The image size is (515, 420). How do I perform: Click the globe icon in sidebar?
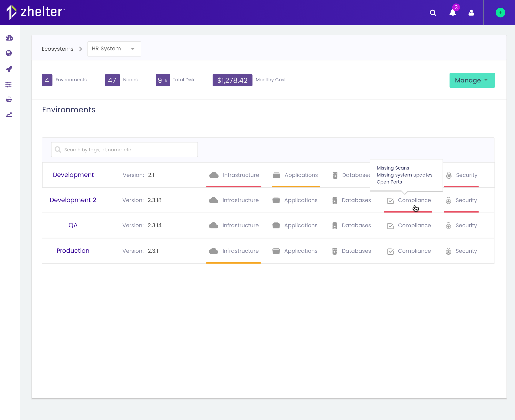[9, 53]
